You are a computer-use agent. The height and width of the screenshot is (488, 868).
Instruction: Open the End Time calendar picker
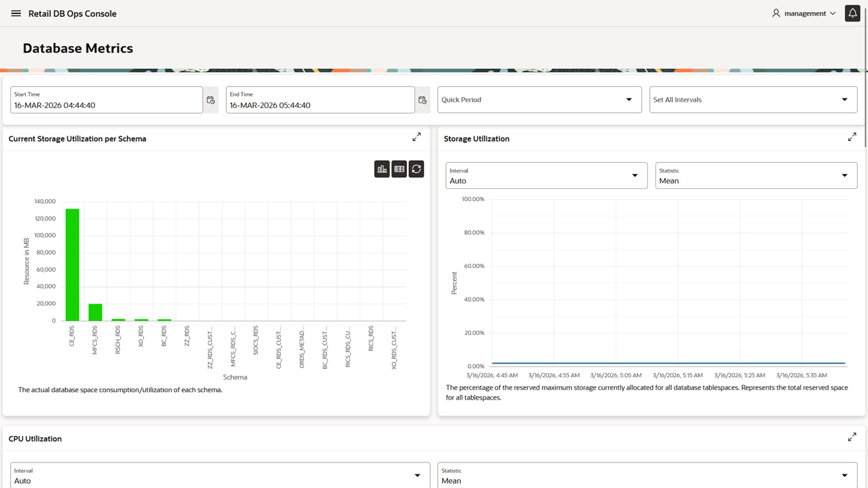423,100
